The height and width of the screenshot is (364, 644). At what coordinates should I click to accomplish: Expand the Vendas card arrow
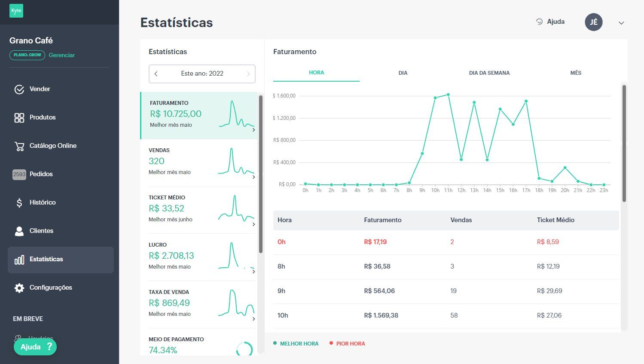[x=253, y=177]
